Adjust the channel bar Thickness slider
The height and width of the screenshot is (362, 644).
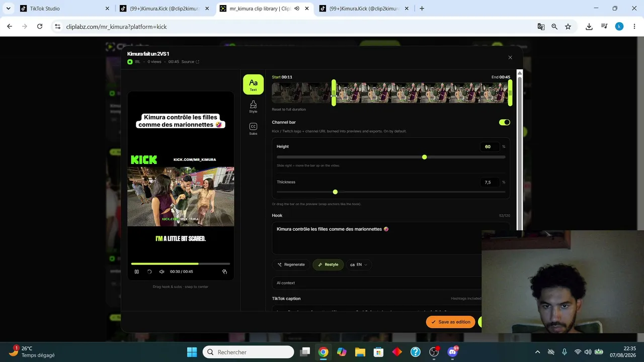(x=391, y=192)
